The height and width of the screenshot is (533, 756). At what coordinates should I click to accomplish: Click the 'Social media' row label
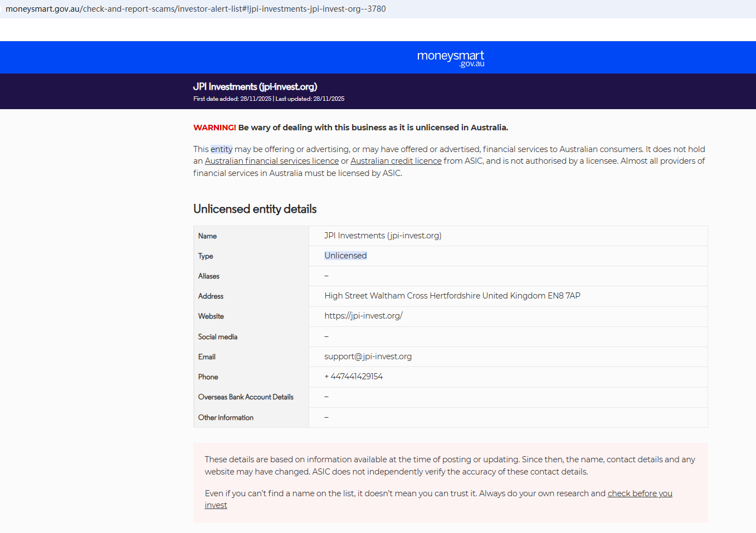click(217, 337)
